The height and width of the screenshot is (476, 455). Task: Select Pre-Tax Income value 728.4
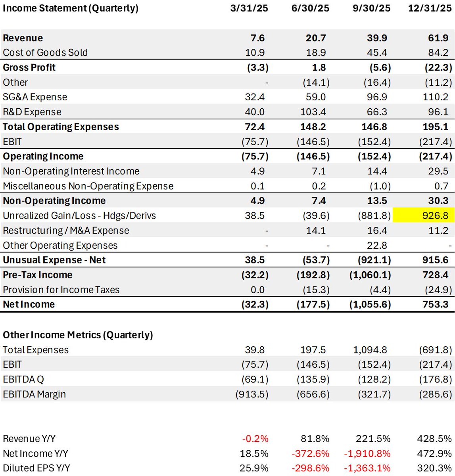[x=436, y=275]
